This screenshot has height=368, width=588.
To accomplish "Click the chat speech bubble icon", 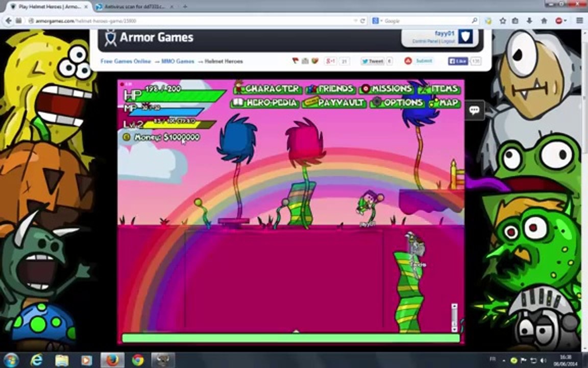I will pyautogui.click(x=474, y=110).
